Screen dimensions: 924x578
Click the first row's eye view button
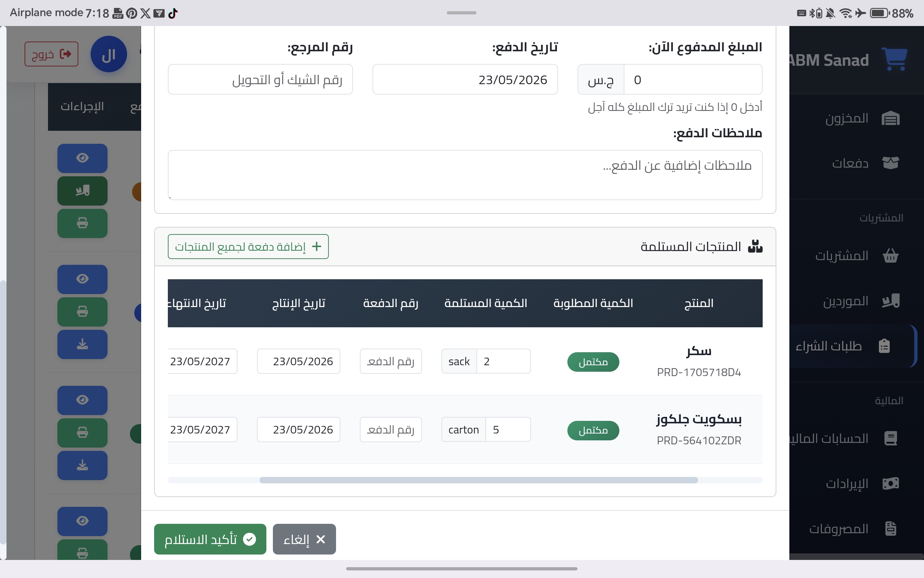tap(82, 158)
